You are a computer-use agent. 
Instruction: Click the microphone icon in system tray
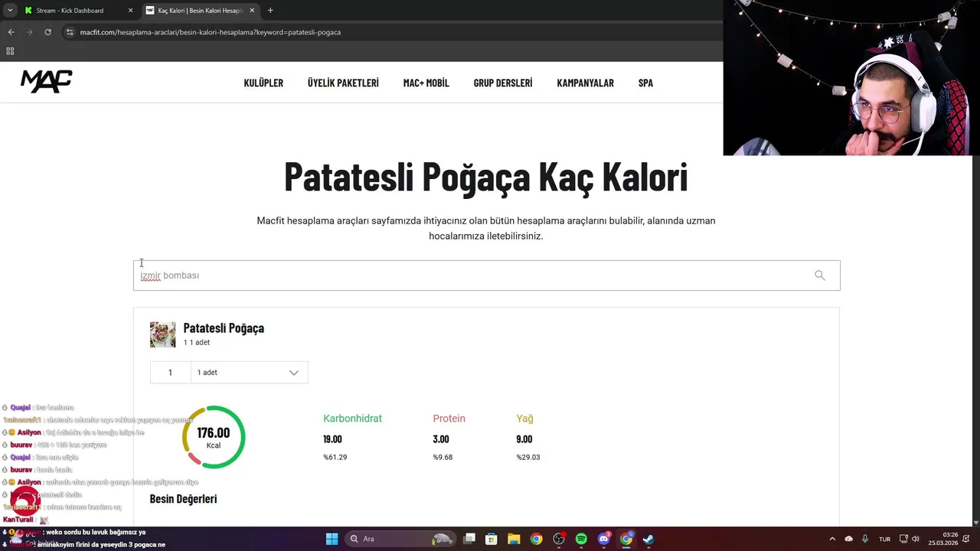coord(865,539)
